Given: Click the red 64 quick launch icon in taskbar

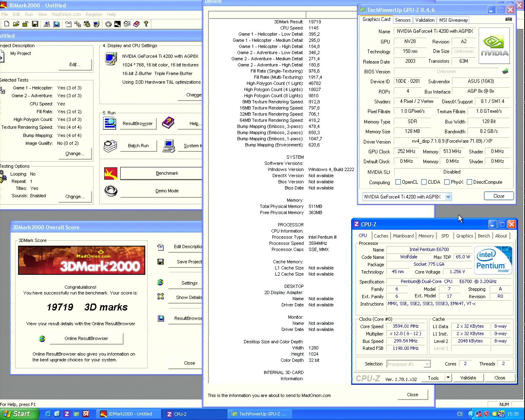Looking at the screenshot, I should click(86, 414).
